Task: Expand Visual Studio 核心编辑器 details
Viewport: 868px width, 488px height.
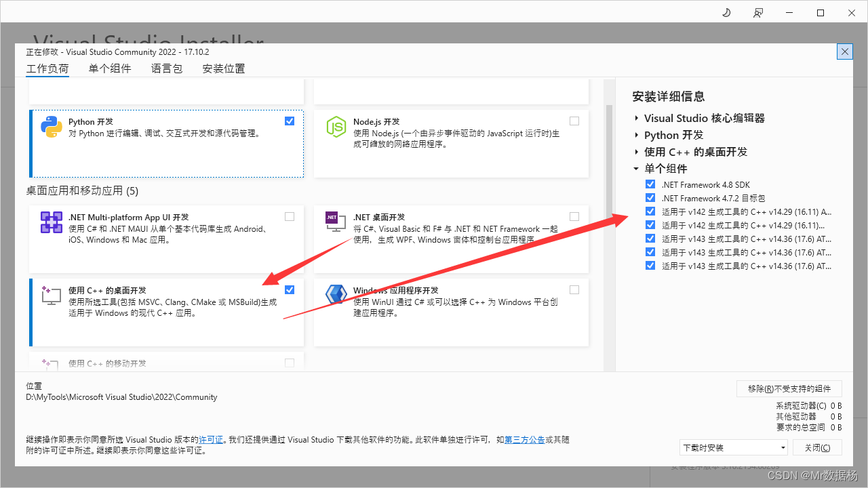Action: (x=637, y=118)
